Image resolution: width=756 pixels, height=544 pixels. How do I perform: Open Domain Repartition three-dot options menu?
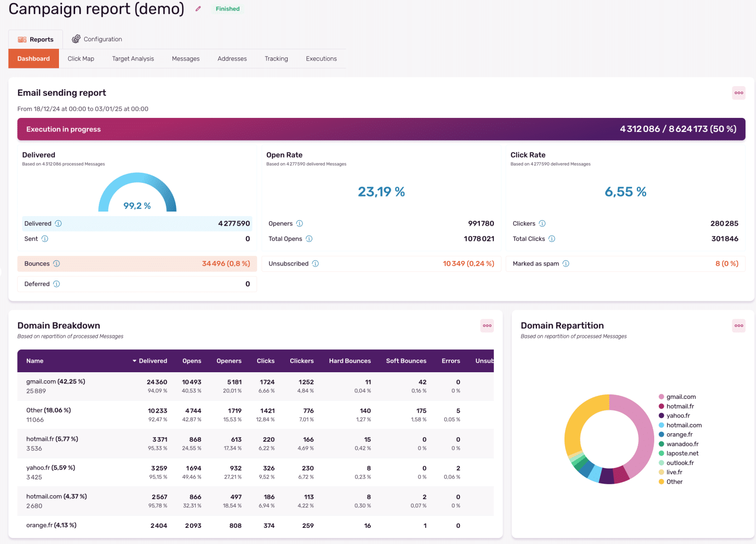pyautogui.click(x=738, y=326)
